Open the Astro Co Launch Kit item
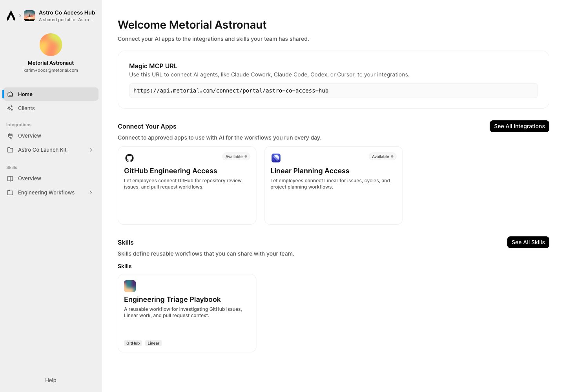This screenshot has width=565, height=392. click(51, 150)
